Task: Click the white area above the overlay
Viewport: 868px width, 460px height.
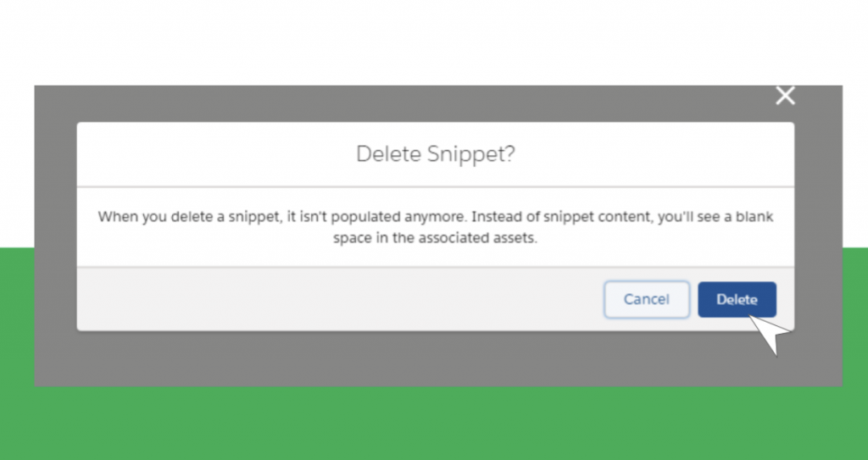Action: click(x=434, y=42)
